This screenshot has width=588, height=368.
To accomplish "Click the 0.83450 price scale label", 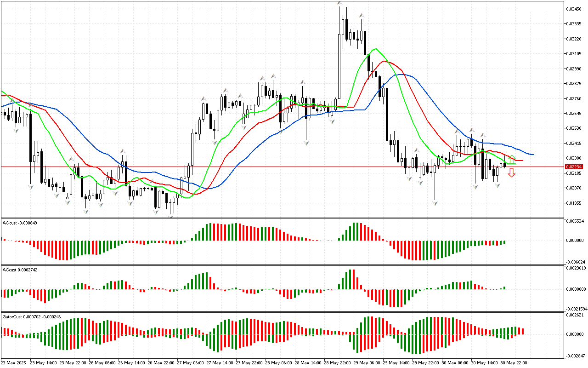I will [x=574, y=9].
